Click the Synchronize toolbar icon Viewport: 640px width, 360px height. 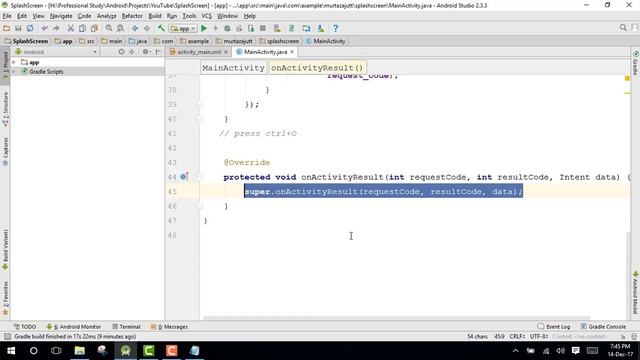click(30, 28)
